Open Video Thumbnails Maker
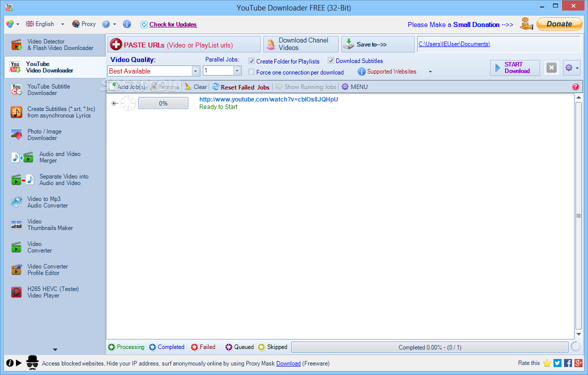The height and width of the screenshot is (375, 588). [x=55, y=225]
